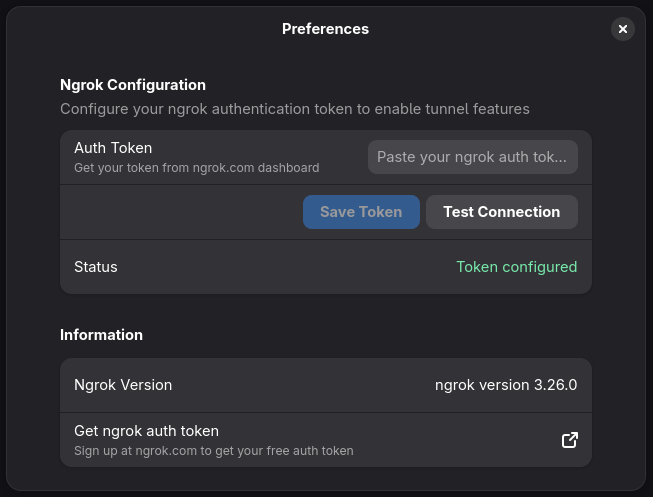The width and height of the screenshot is (653, 497).
Task: Click the 'Preferences' dialog title
Action: (325, 29)
